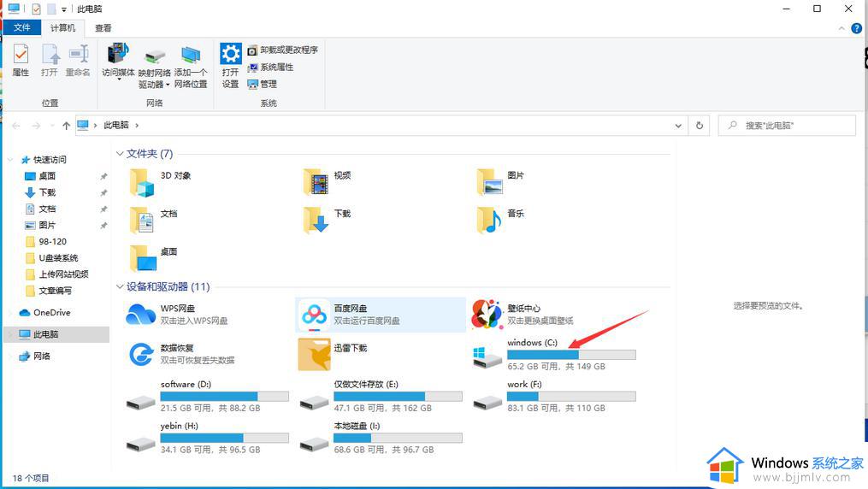Image resolution: width=868 pixels, height=489 pixels.
Task: Select 本地磁盘 (I:) drive
Action: (x=381, y=438)
